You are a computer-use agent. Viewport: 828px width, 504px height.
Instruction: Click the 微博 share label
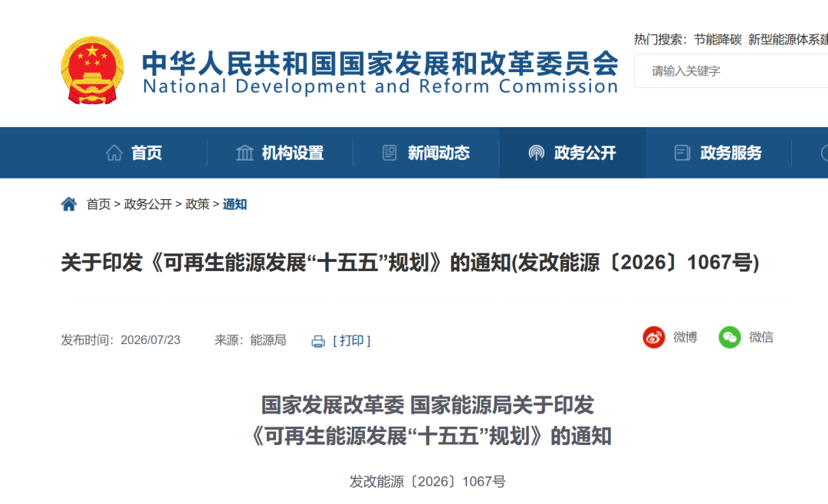(x=685, y=337)
